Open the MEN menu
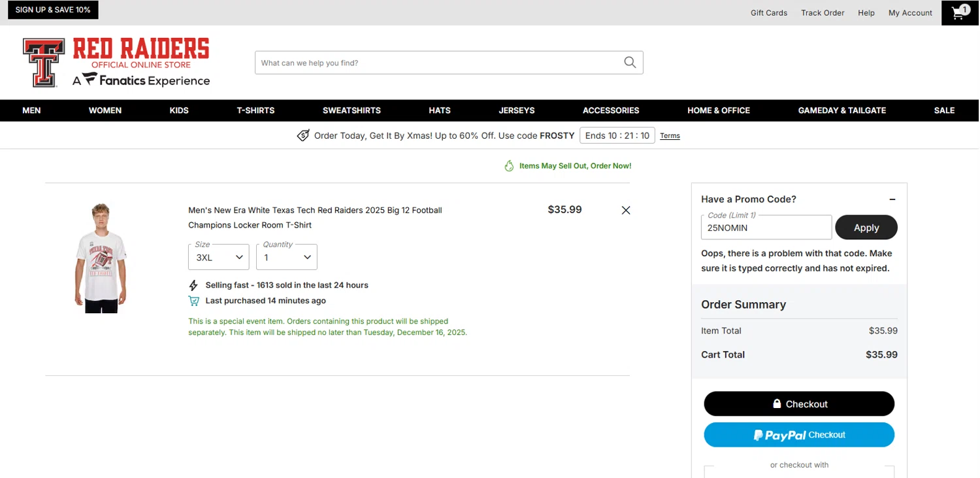 click(x=31, y=111)
